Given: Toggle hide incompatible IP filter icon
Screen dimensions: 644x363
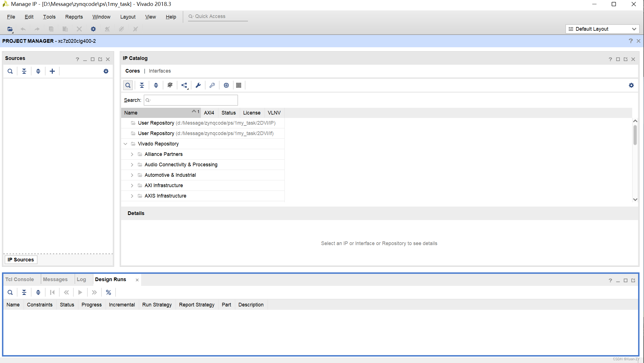Looking at the screenshot, I should point(170,85).
